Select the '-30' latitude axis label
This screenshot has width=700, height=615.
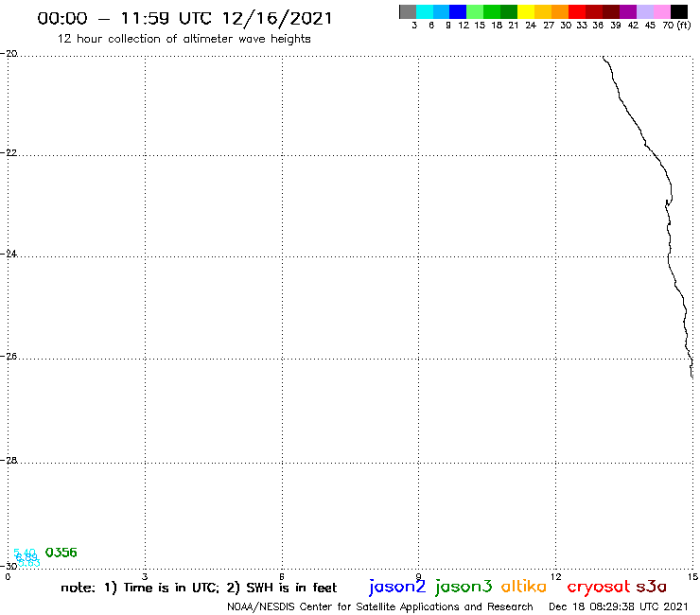click(9, 566)
